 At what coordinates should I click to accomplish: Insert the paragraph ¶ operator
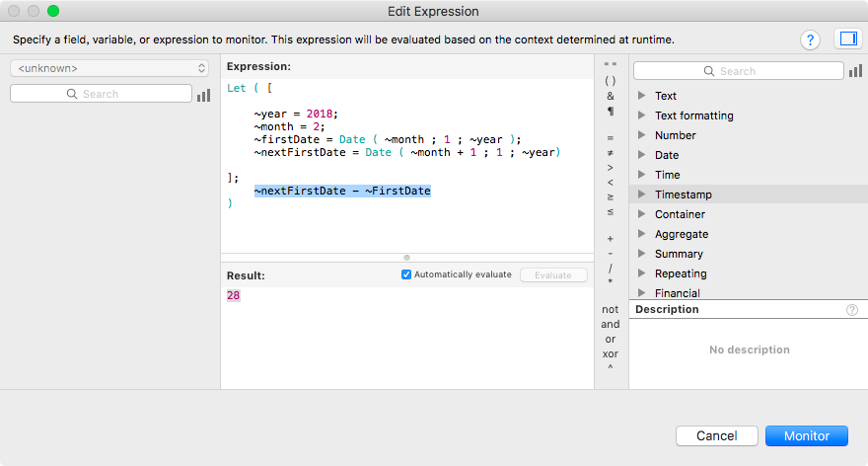pos(610,111)
